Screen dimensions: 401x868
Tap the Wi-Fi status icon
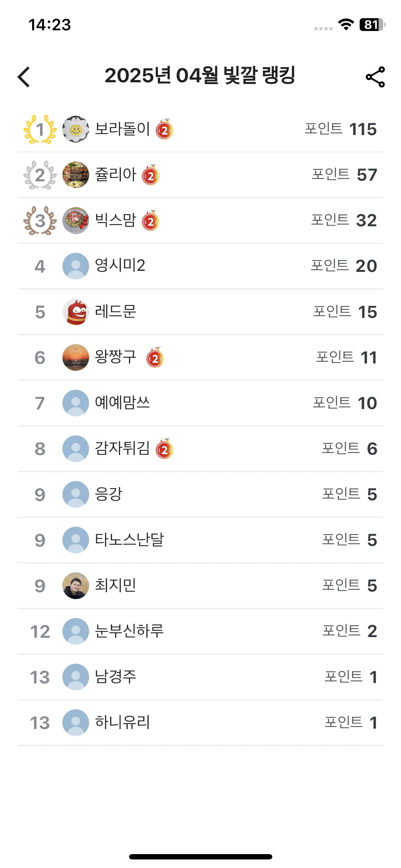coord(346,25)
